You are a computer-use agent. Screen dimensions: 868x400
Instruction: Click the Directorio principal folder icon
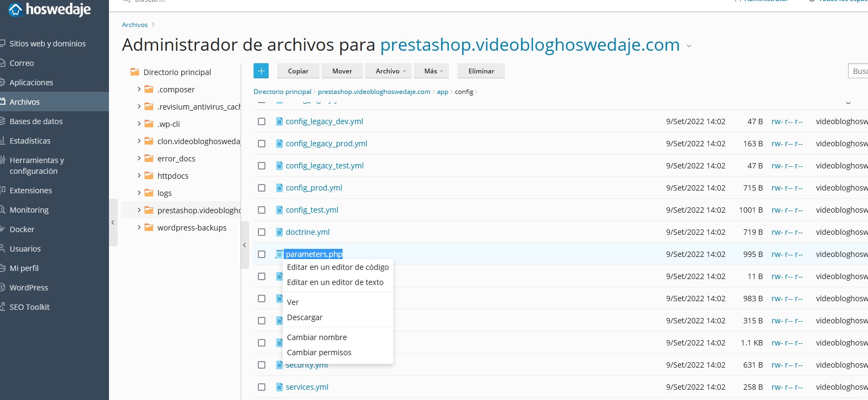pos(135,72)
